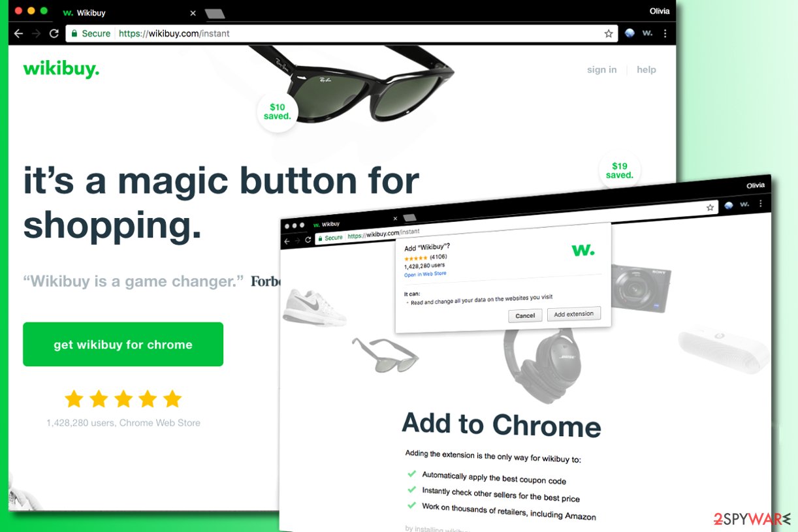Click the white Beats speaker image
Viewport: 798px width, 532px height.
724,351
